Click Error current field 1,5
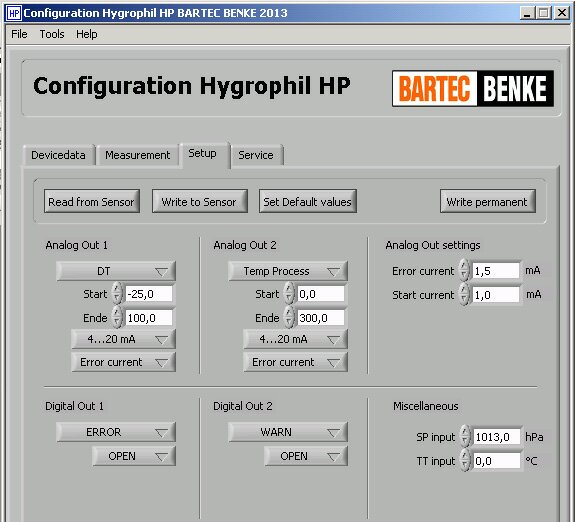The width and height of the screenshot is (575, 522). (x=496, y=271)
